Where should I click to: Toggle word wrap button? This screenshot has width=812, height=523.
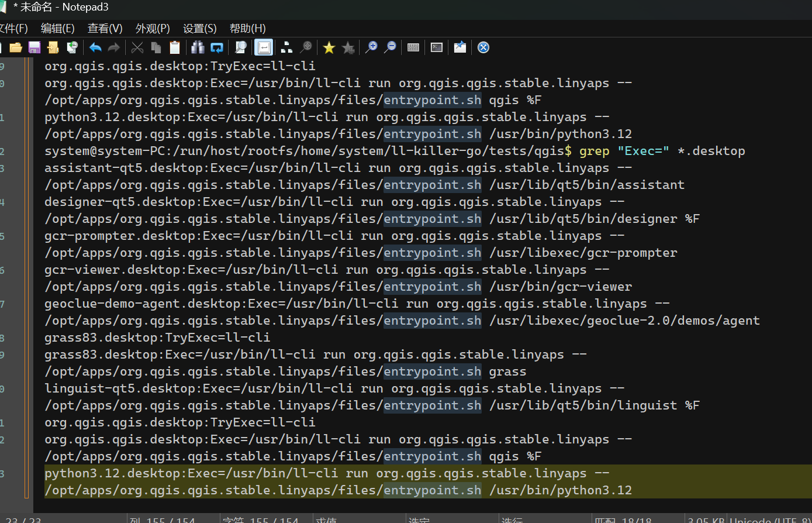coord(264,47)
